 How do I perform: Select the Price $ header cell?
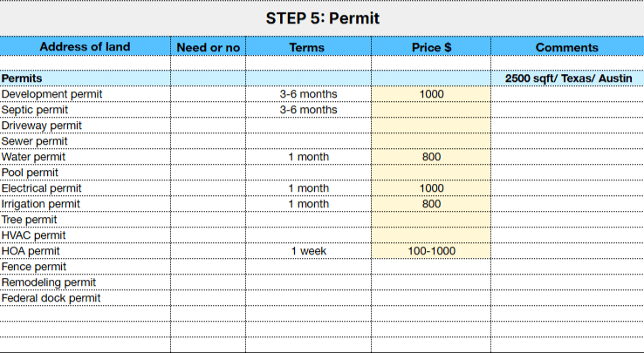coord(431,46)
